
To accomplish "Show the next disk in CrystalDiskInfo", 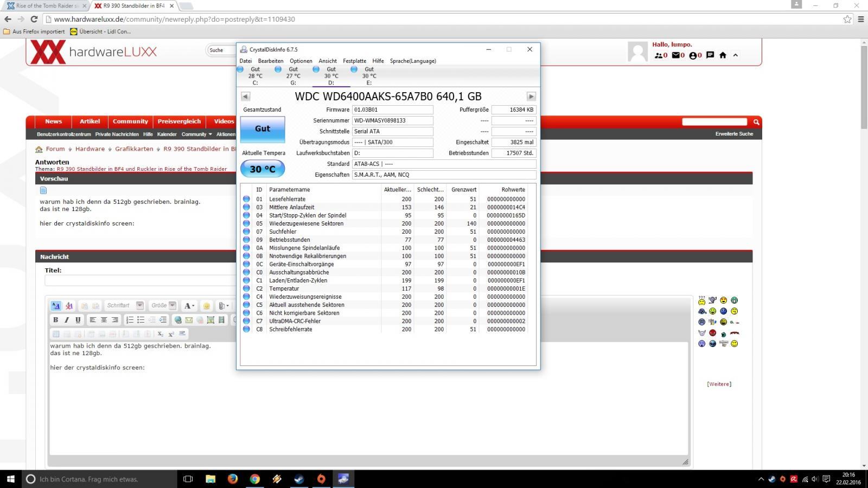I will pyautogui.click(x=531, y=97).
